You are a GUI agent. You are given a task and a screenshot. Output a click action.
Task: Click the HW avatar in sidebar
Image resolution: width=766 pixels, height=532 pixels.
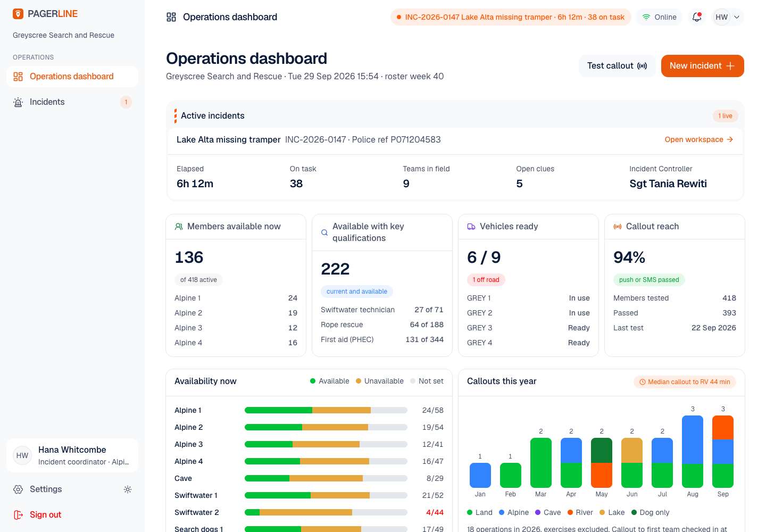(22, 455)
